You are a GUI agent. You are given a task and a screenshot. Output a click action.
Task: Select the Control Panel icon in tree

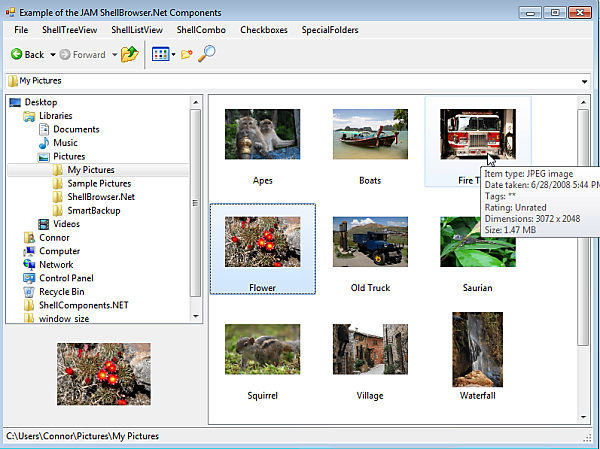[x=29, y=278]
